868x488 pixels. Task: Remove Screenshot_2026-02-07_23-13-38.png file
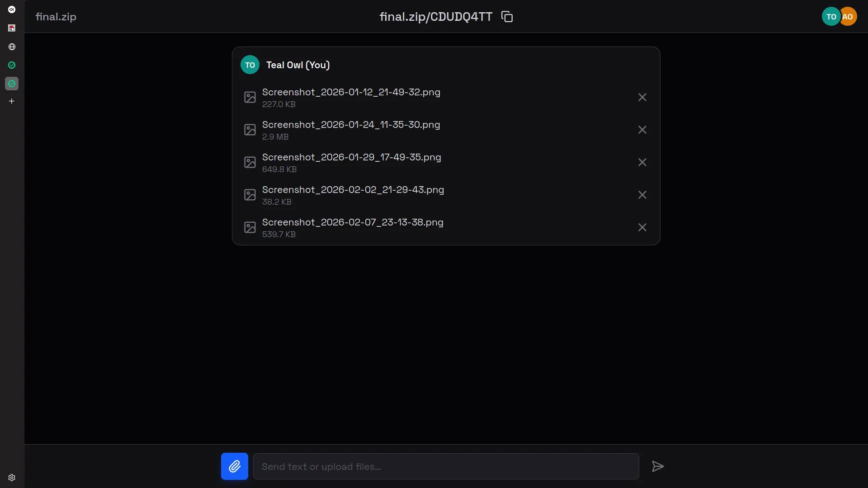coord(642,227)
